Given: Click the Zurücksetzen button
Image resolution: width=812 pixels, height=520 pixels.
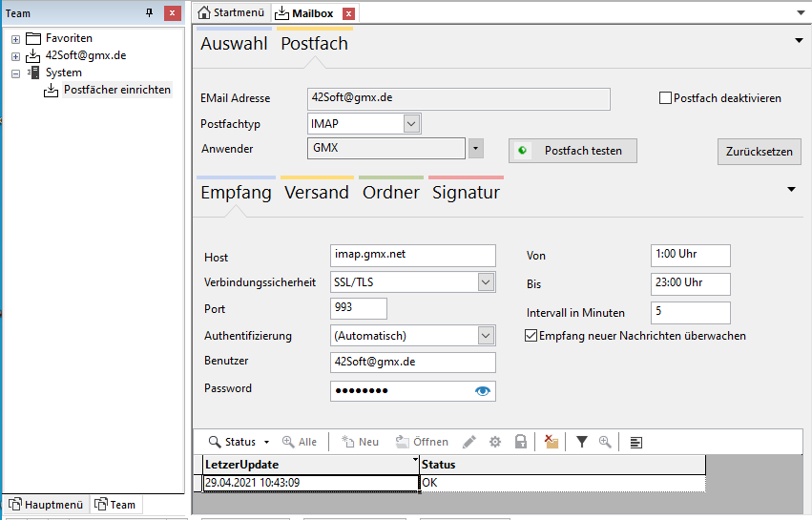Looking at the screenshot, I should (760, 152).
